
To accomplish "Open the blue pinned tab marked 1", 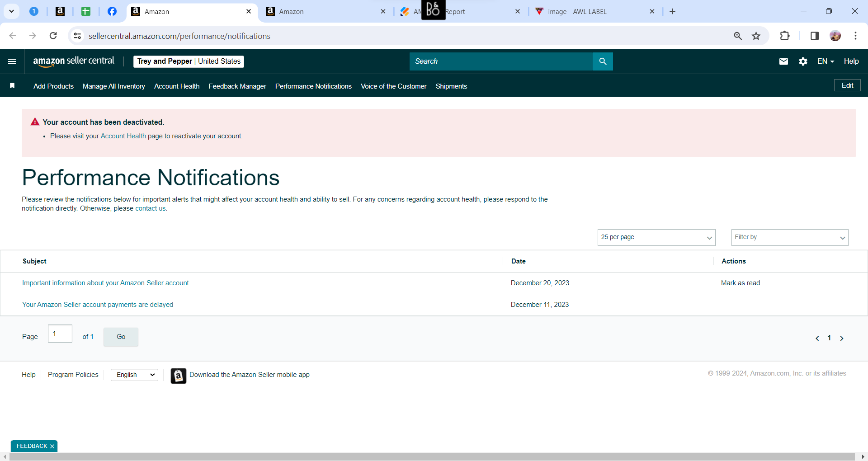I will click(34, 11).
